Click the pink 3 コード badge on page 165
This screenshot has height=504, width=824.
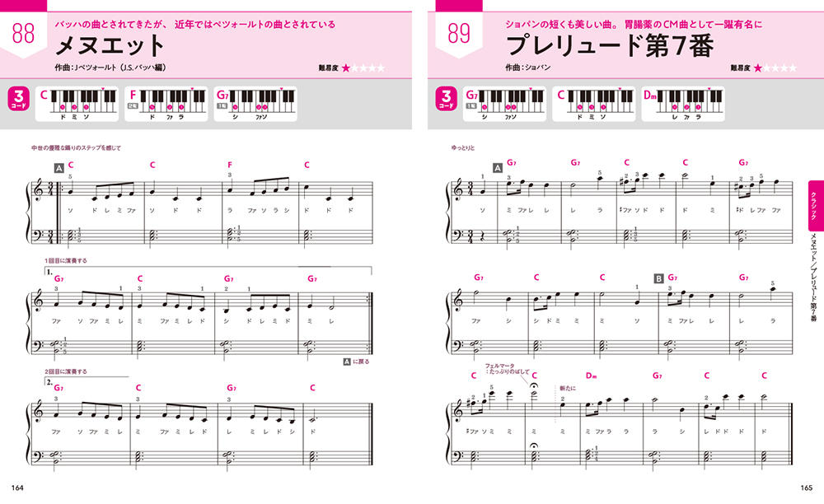(x=446, y=99)
